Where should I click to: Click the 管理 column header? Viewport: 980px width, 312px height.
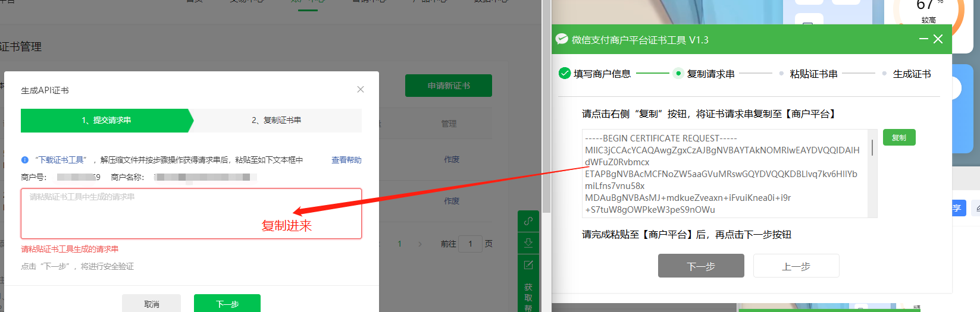pyautogui.click(x=449, y=124)
